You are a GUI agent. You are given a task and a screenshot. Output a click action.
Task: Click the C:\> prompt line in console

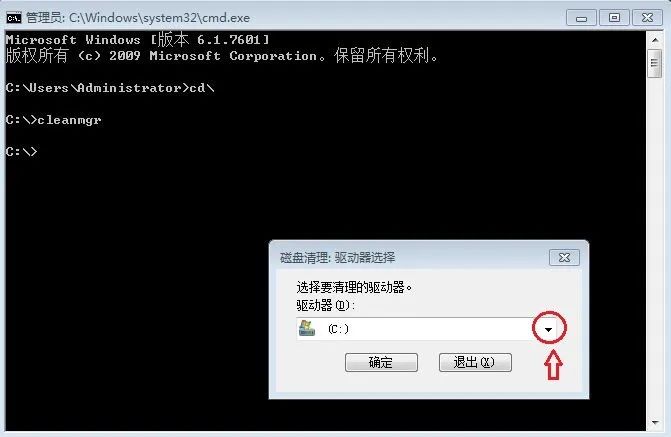(21, 152)
